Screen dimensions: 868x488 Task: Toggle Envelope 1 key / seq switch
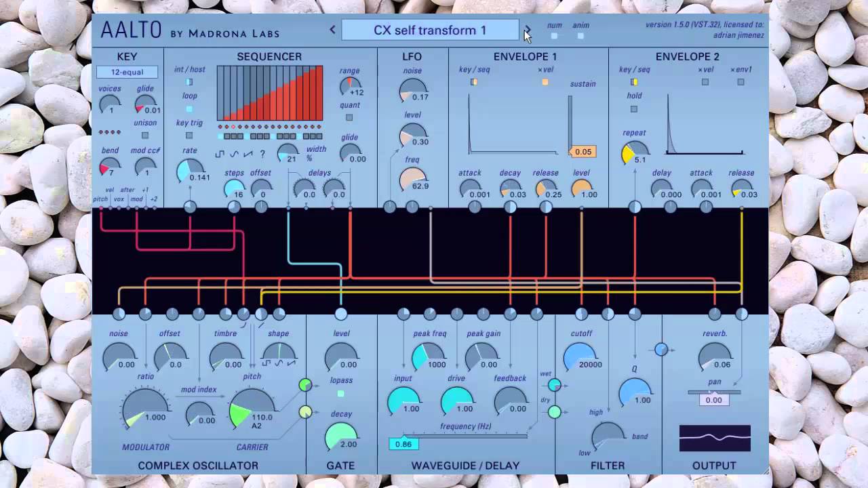coord(474,82)
